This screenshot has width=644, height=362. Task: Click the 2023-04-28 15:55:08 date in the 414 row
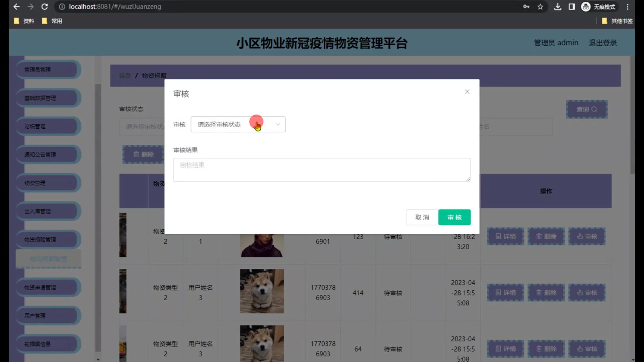[463, 293]
